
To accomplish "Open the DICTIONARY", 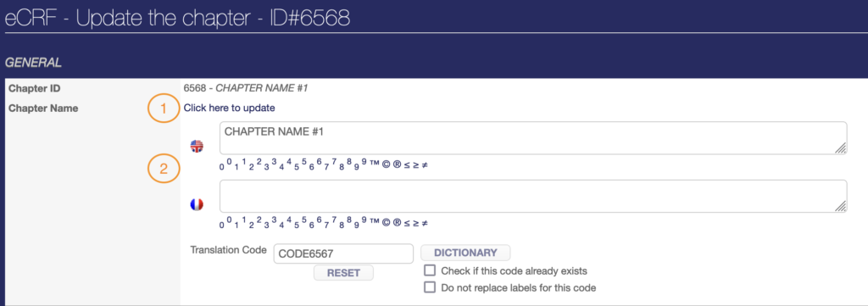I will click(465, 253).
